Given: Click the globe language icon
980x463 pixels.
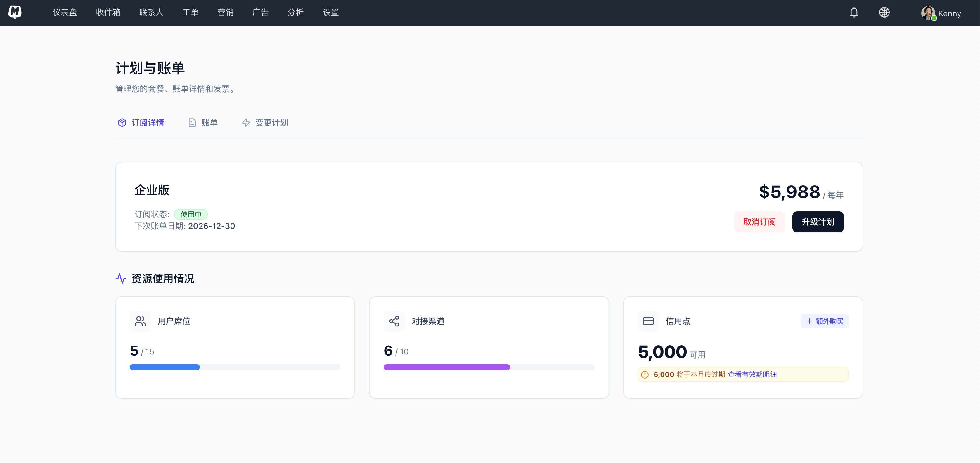Looking at the screenshot, I should 884,13.
